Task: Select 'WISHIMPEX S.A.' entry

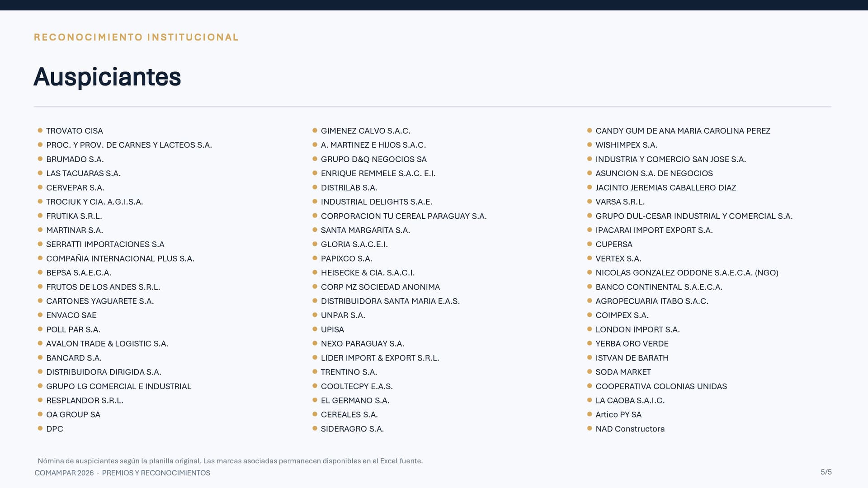Action: (627, 145)
